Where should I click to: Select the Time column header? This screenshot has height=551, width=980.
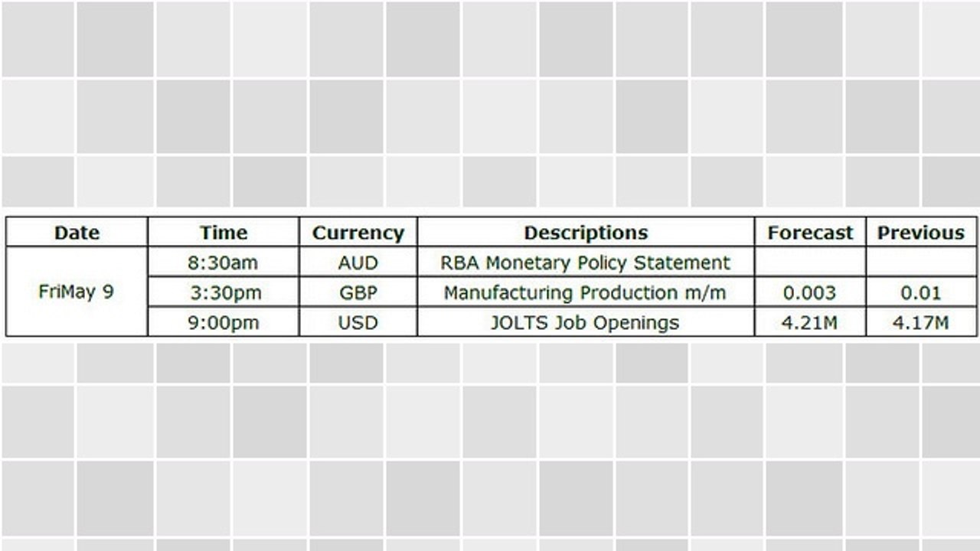click(224, 233)
